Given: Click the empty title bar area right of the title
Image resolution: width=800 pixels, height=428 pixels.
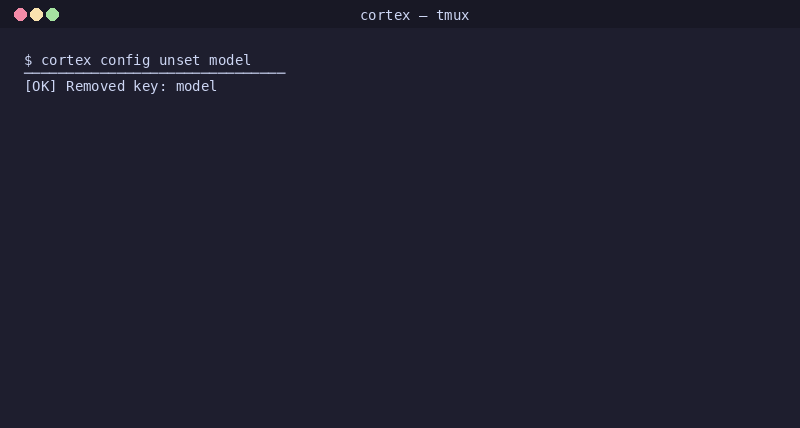Looking at the screenshot, I should (x=633, y=14).
